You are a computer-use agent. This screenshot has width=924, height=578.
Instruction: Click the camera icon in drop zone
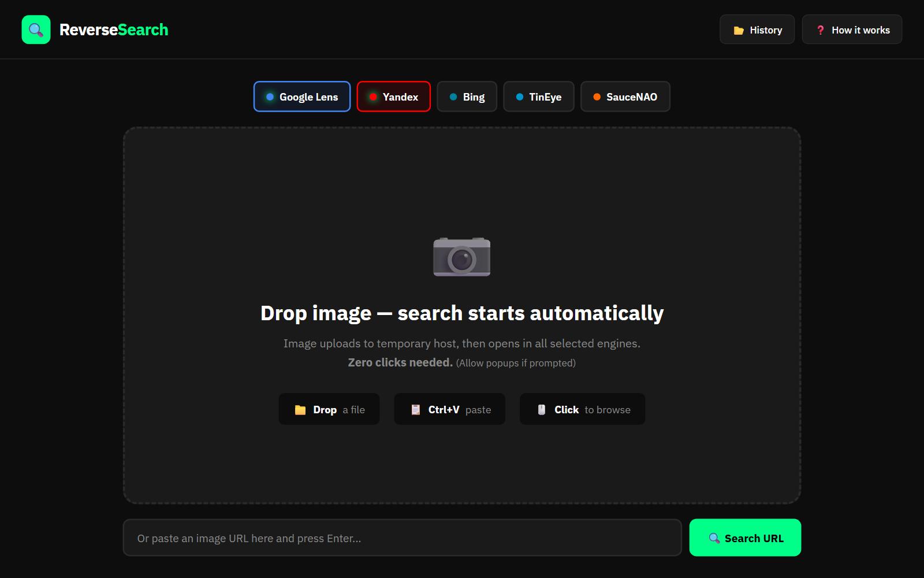click(x=461, y=257)
